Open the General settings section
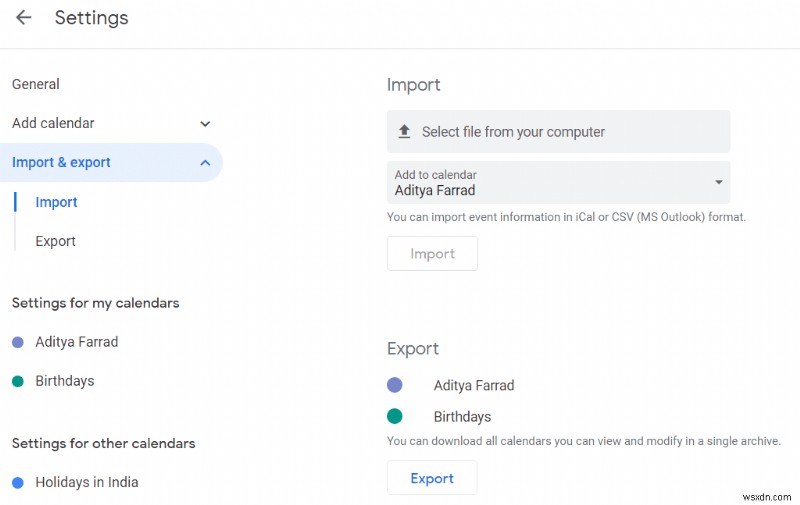The image size is (800, 505). tap(36, 84)
